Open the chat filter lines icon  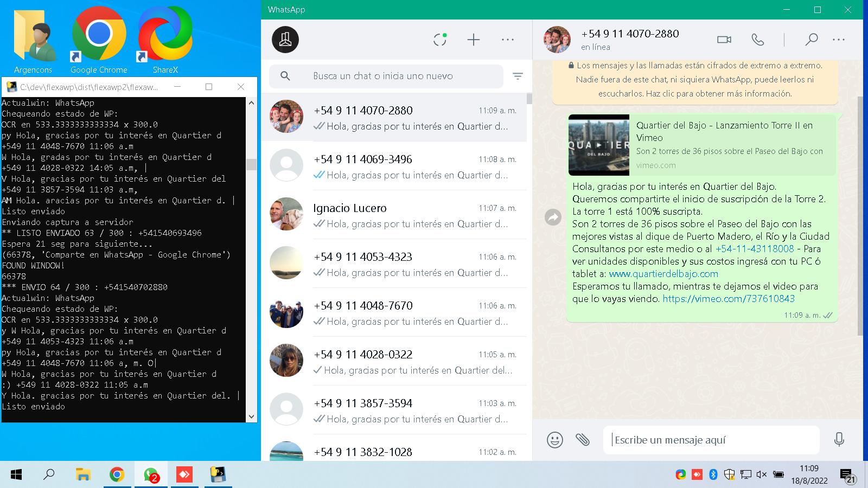(518, 76)
